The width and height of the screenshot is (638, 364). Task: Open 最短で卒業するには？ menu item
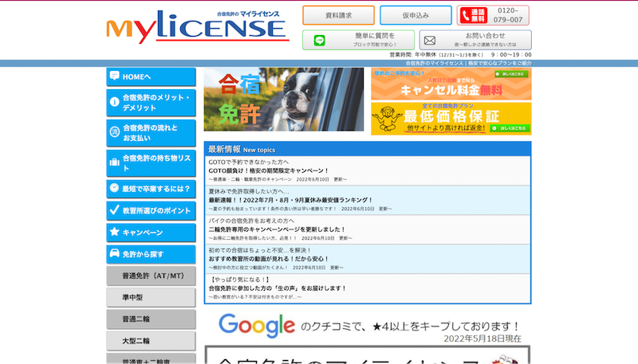(x=151, y=189)
